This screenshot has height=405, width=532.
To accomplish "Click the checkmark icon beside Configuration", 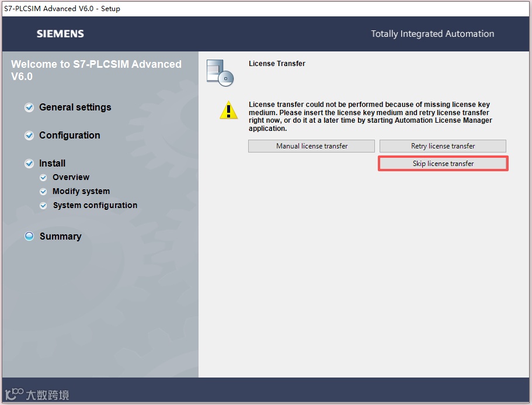I will tap(29, 136).
